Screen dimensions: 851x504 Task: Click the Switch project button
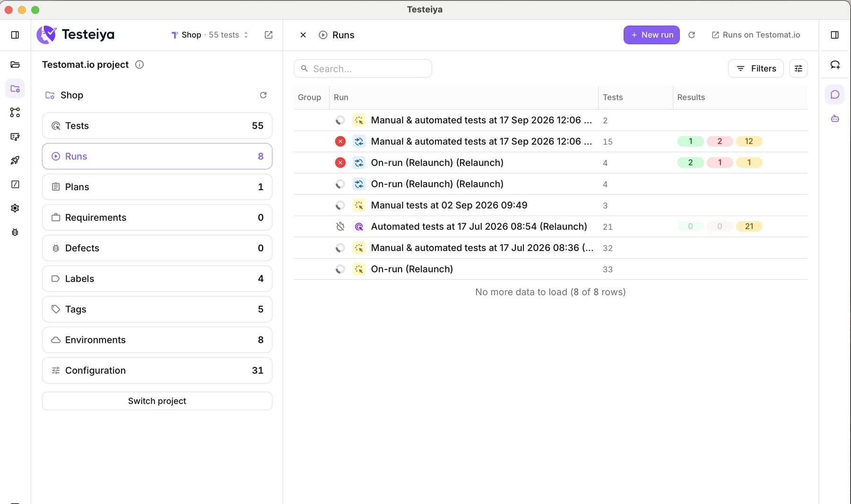[x=157, y=401]
